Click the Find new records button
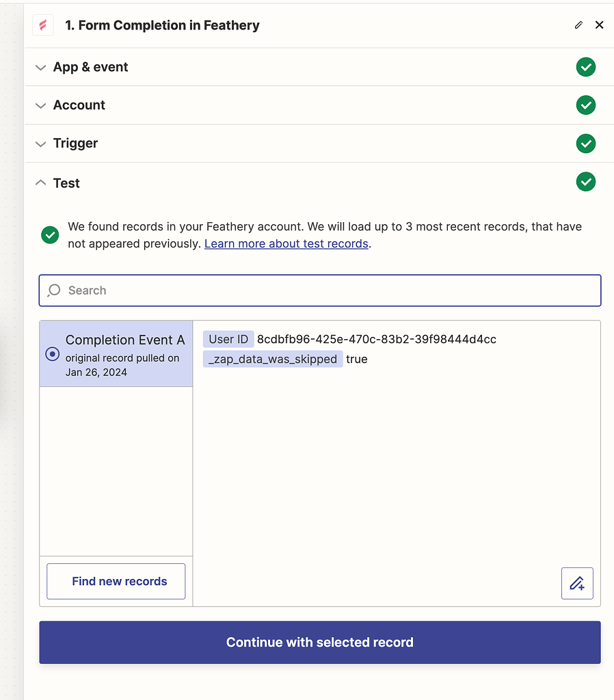614x700 pixels. point(116,581)
